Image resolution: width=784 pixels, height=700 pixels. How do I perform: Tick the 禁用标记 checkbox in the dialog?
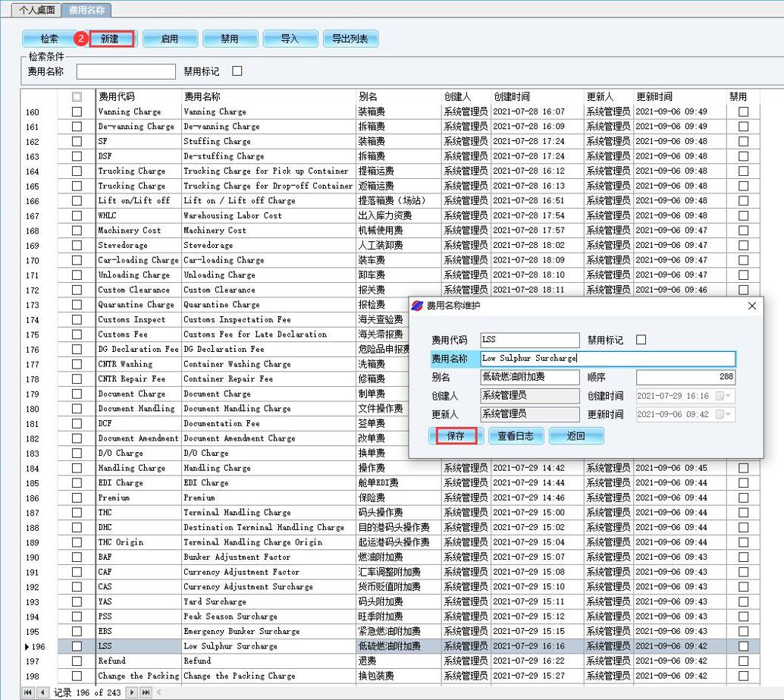[x=641, y=340]
